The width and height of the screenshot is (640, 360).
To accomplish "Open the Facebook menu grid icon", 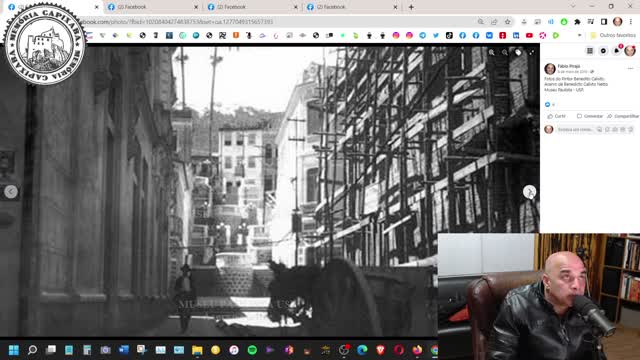I will (590, 51).
